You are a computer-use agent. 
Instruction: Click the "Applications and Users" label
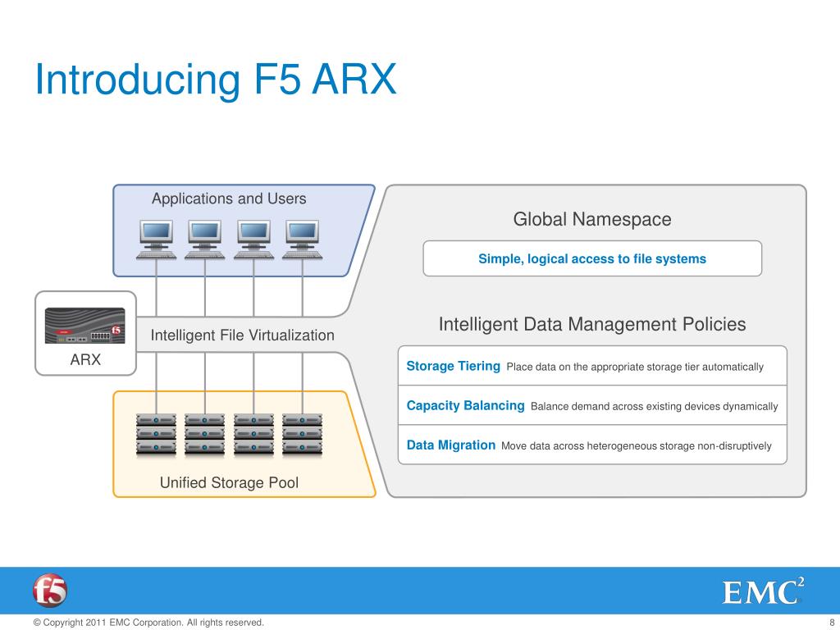[x=229, y=199]
